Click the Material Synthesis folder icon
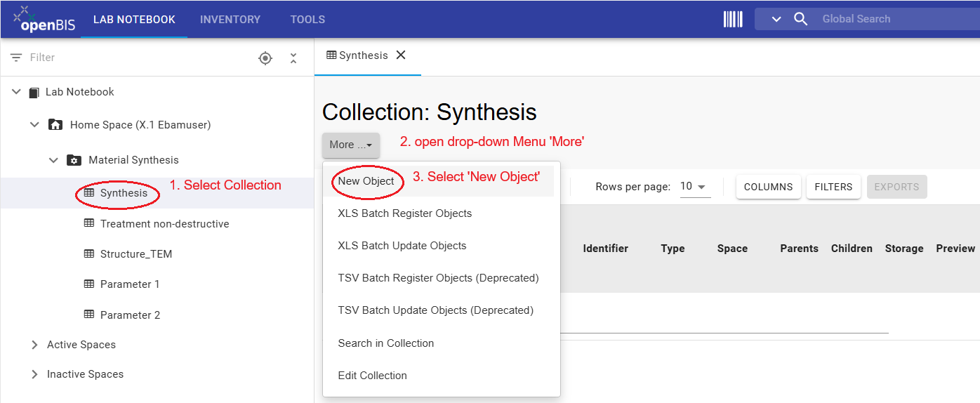980x403 pixels. pyautogui.click(x=74, y=160)
